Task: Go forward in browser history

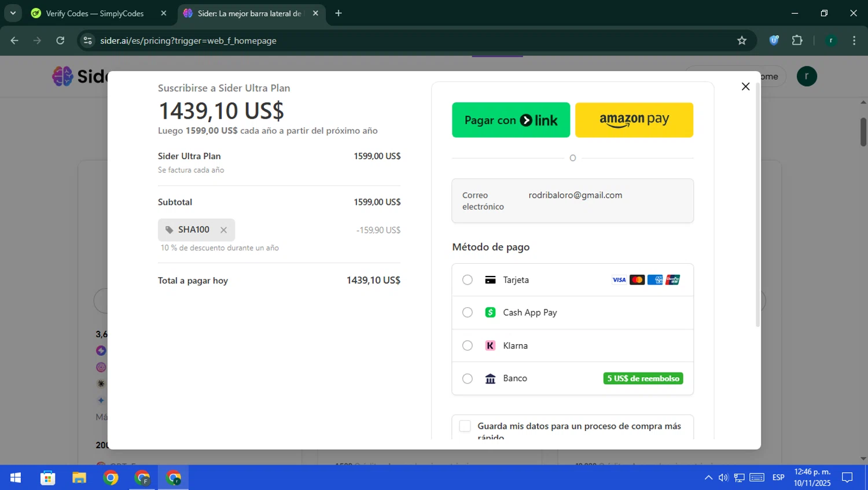Action: [37, 40]
